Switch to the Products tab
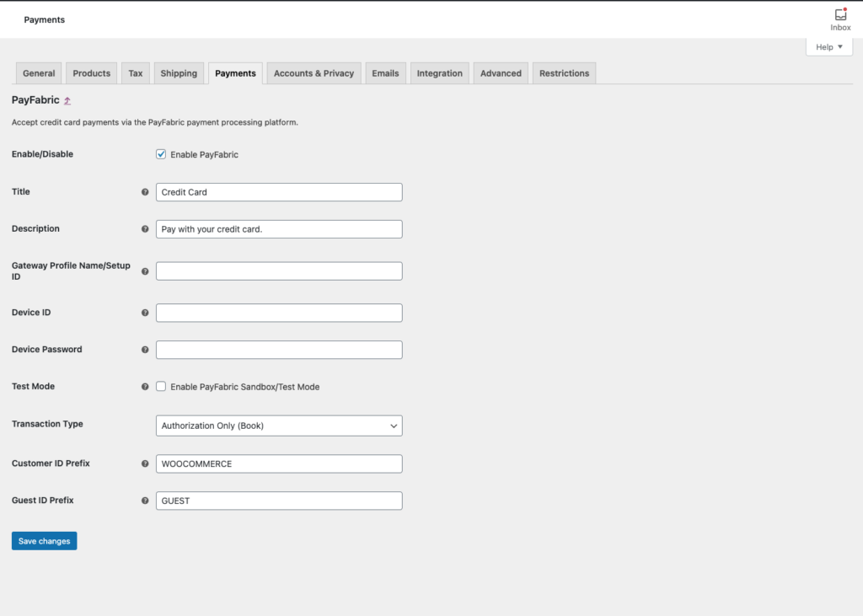 coord(91,73)
